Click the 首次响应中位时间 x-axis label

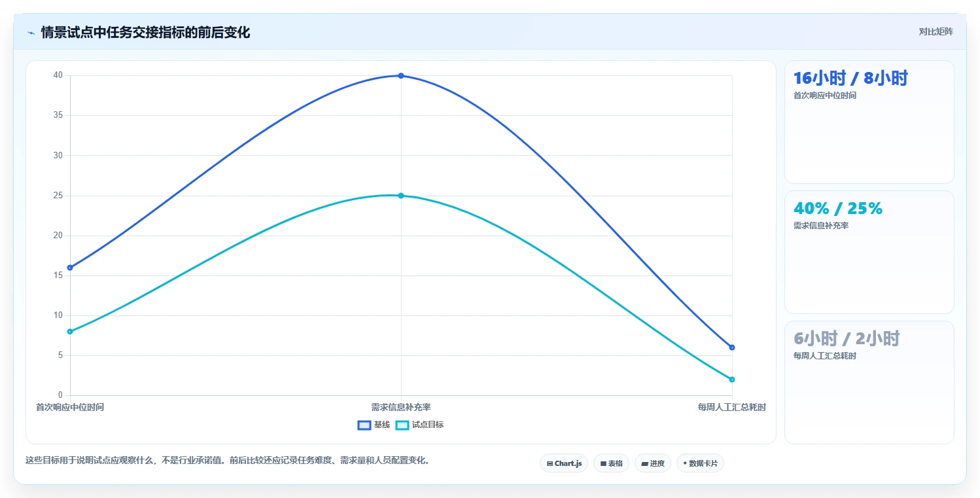tap(70, 407)
